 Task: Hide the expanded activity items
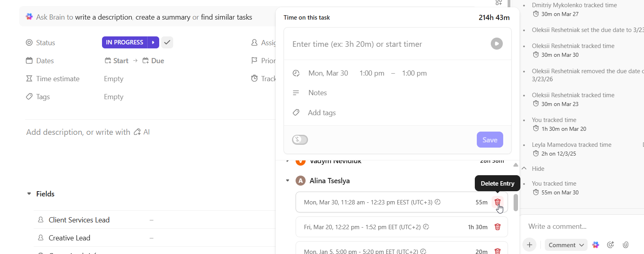[538, 169]
